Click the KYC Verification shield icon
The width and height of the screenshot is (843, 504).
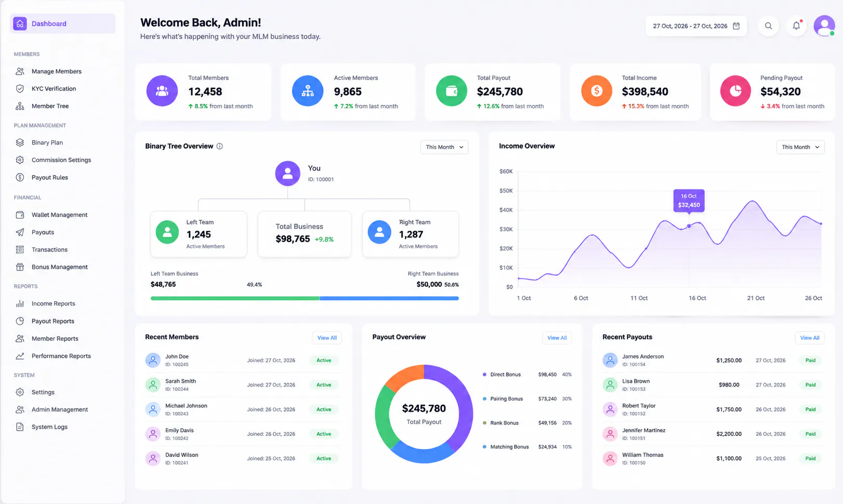tap(20, 89)
